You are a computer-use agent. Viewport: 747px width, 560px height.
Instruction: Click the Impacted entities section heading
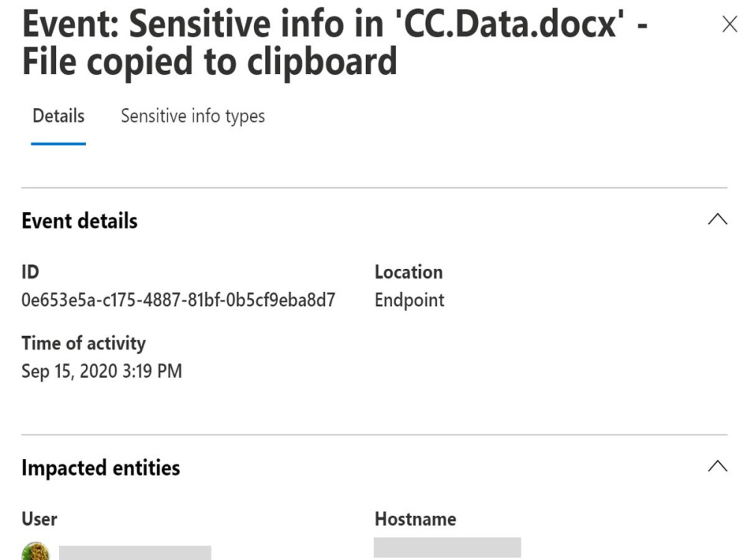pos(101,467)
